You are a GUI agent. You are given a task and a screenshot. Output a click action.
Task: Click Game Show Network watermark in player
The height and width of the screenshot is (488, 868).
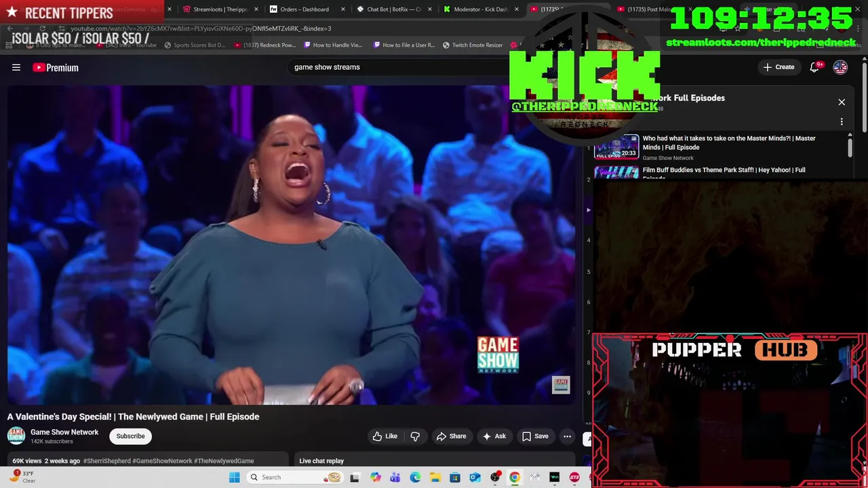561,385
